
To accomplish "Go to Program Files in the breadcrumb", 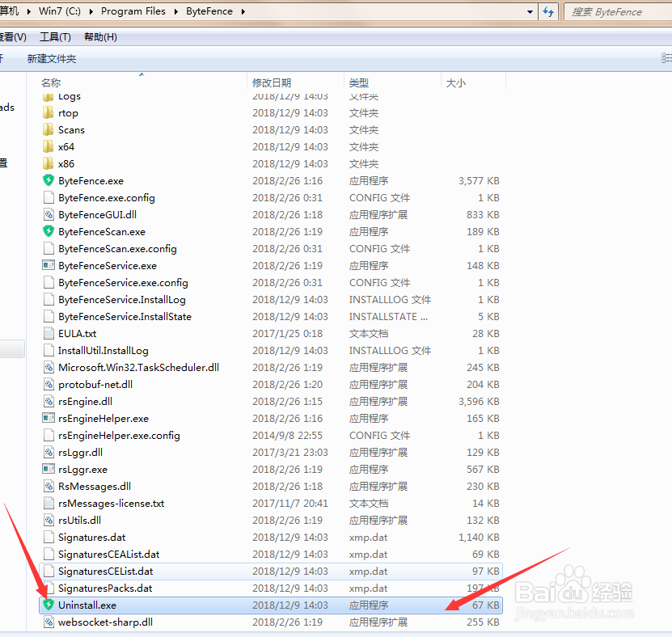I will 133,11.
